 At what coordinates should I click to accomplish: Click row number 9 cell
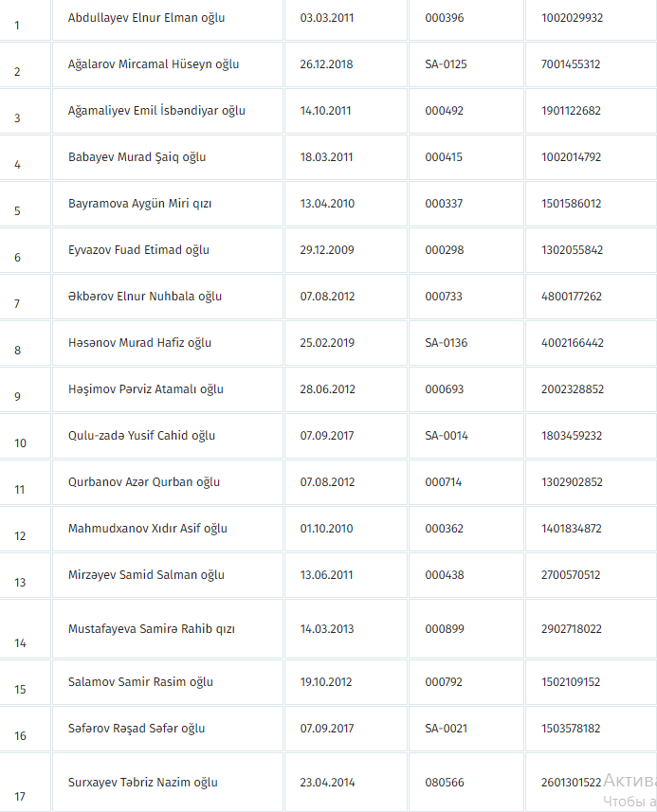click(18, 396)
